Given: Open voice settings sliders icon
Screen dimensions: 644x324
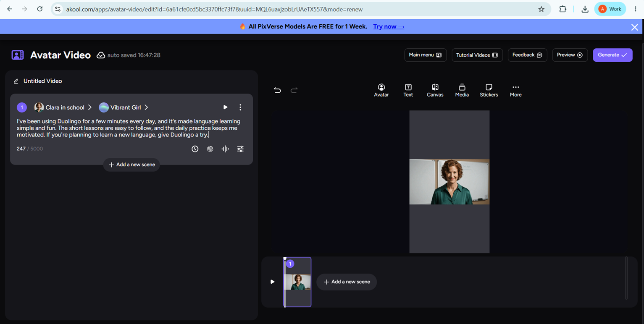Looking at the screenshot, I should tap(240, 149).
